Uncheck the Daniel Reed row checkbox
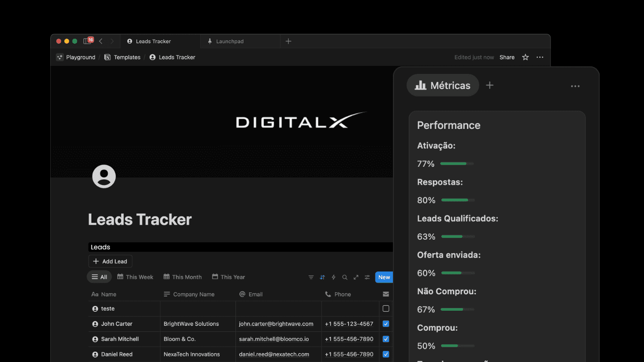644x362 pixels. click(x=386, y=354)
